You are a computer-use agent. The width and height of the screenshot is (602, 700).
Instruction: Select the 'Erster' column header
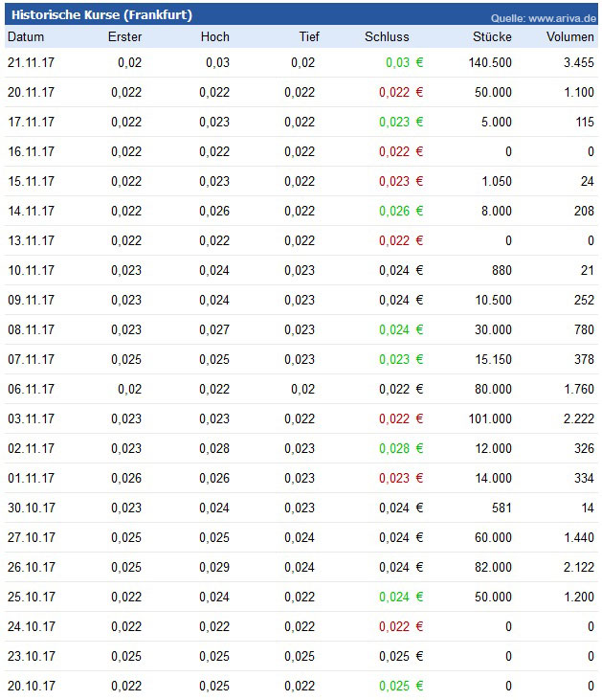(x=124, y=37)
